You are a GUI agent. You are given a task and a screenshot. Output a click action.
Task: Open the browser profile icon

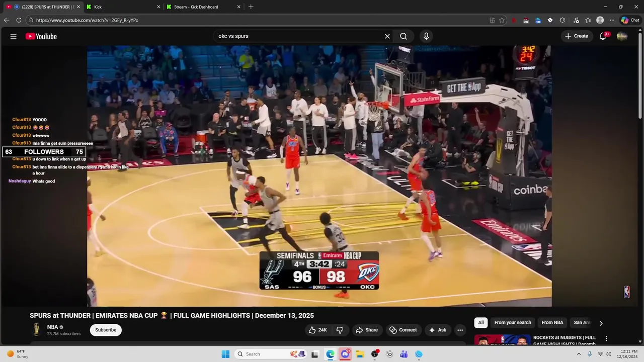coord(600,20)
